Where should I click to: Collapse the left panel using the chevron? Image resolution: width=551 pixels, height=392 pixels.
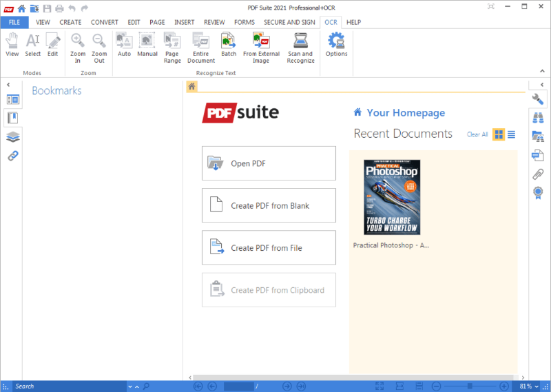pyautogui.click(x=8, y=85)
